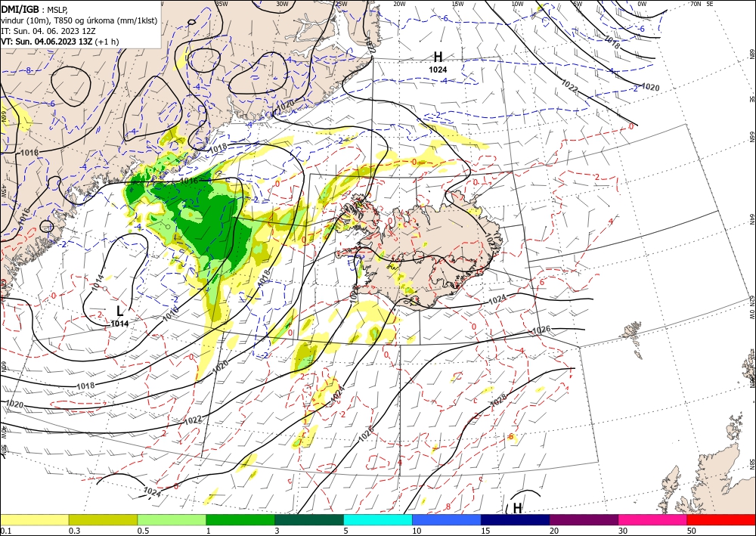Click the "15W" longitude label
Viewport: 756px width, 536px height.
tap(458, 4)
